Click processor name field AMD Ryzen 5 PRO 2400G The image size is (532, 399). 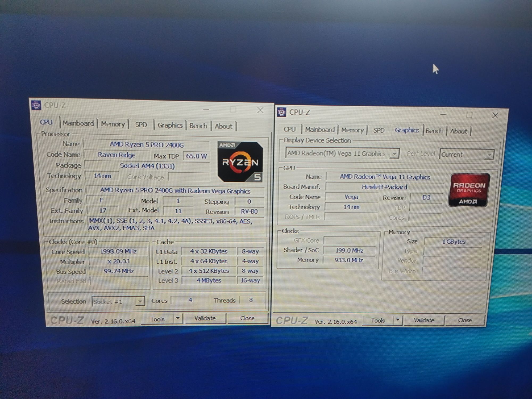point(147,144)
